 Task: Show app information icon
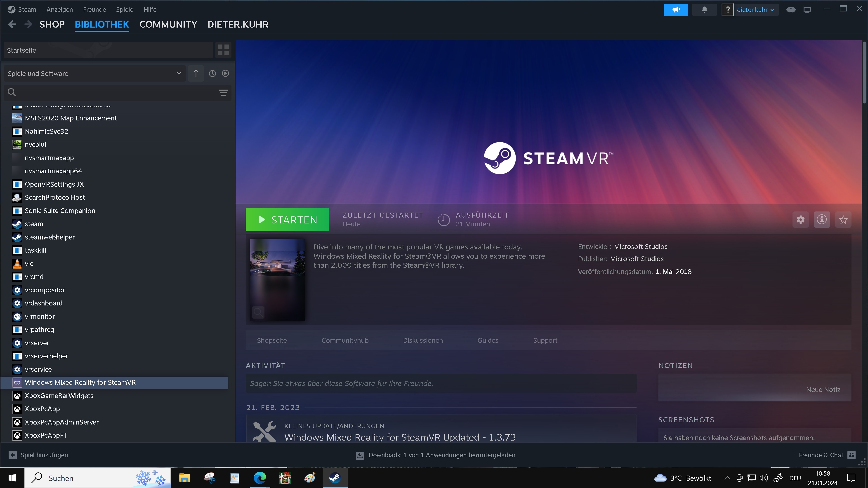(822, 220)
